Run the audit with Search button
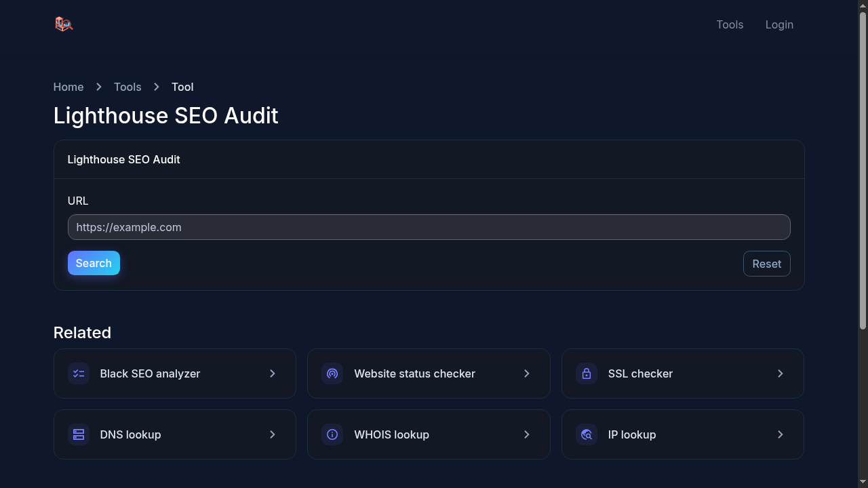The height and width of the screenshot is (488, 868). (x=94, y=263)
